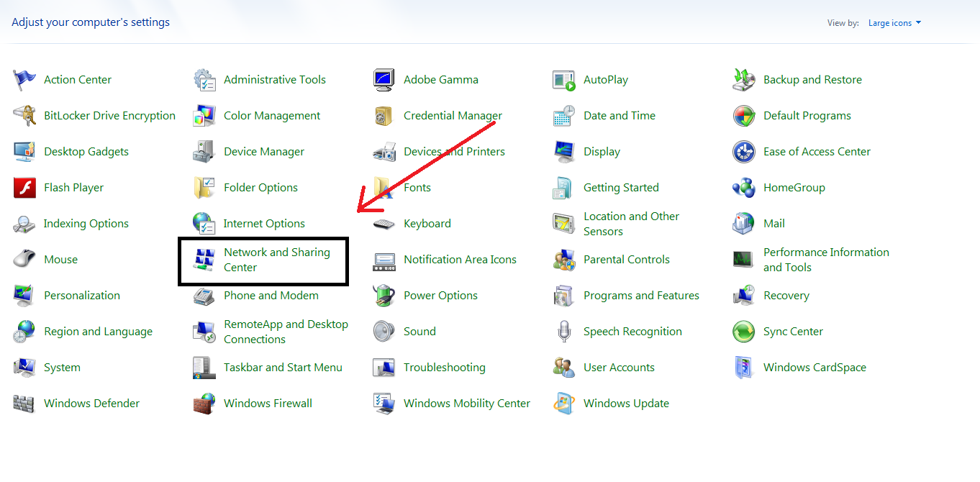The width and height of the screenshot is (980, 482).
Task: Open the Devices and Printers icon
Action: (x=384, y=152)
